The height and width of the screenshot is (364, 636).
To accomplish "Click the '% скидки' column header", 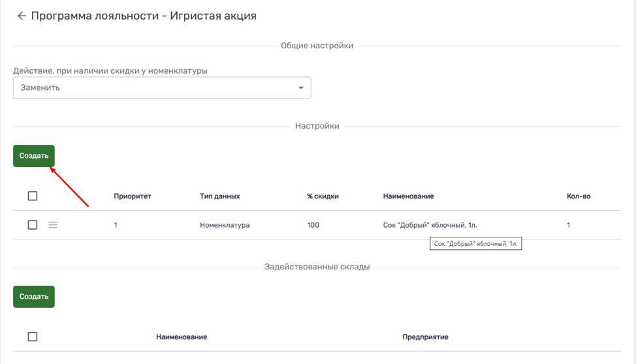I will click(x=323, y=196).
